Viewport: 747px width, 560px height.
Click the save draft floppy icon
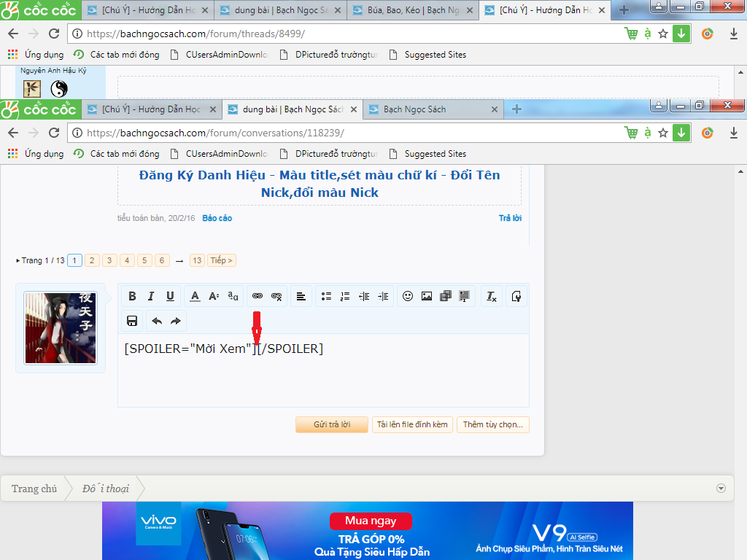point(132,321)
